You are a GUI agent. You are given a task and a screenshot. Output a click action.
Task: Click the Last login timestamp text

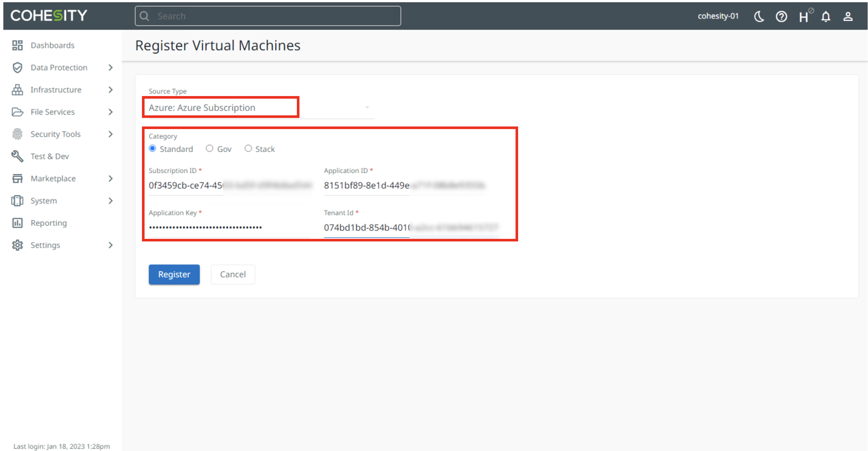point(62,446)
